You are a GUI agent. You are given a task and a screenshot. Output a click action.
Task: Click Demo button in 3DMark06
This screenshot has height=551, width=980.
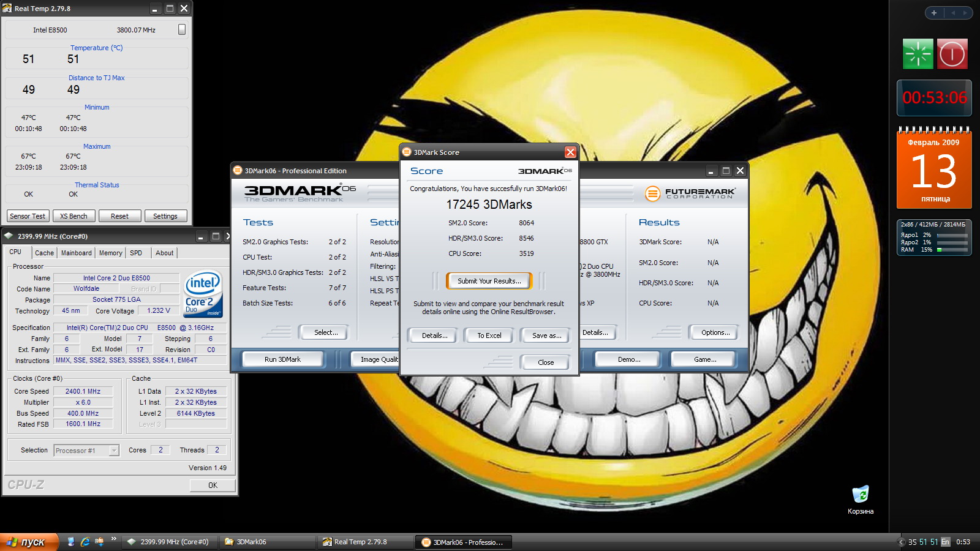[629, 359]
